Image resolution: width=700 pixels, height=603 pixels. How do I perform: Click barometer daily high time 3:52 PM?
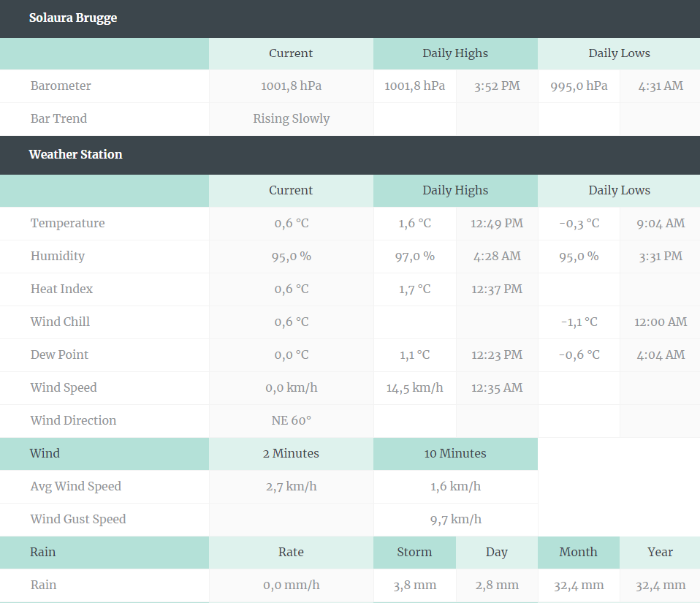pyautogui.click(x=497, y=86)
